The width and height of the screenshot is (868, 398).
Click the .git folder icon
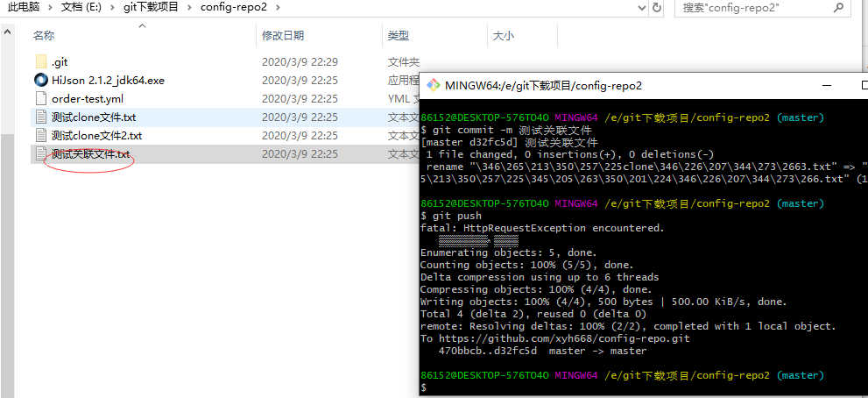pos(41,62)
